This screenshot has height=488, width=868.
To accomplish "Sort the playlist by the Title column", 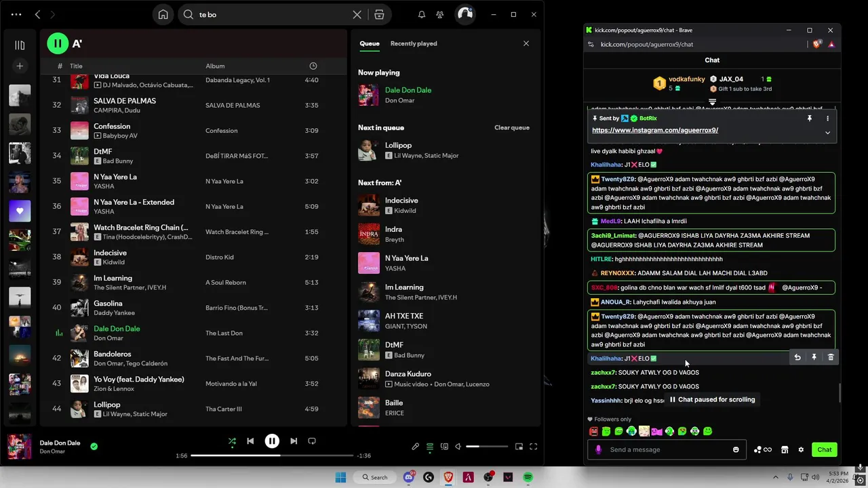I will (76, 66).
